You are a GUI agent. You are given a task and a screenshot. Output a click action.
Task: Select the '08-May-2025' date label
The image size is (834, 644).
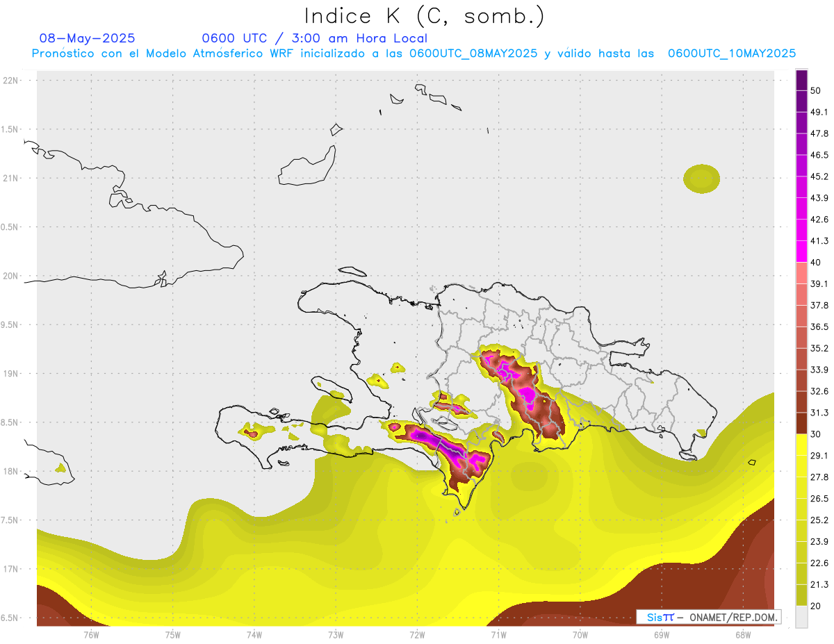[88, 38]
